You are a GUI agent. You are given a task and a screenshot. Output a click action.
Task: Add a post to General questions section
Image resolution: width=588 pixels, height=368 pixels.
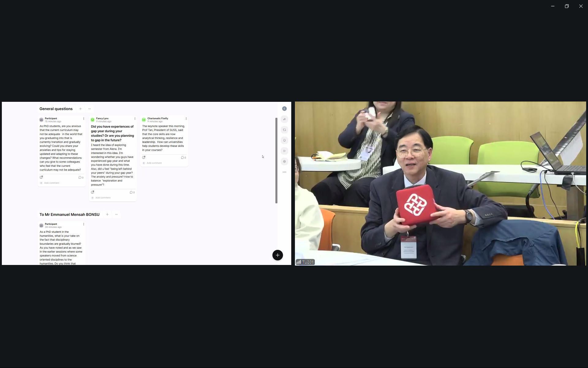[x=81, y=109]
